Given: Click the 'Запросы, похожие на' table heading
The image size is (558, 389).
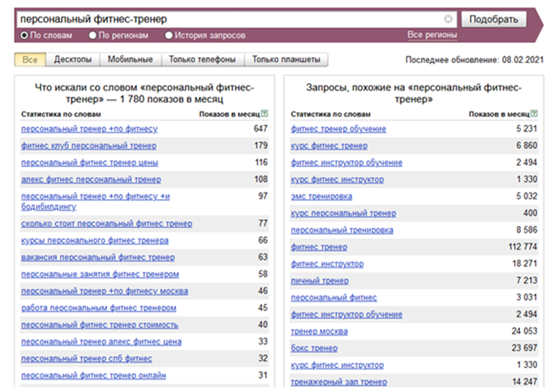Looking at the screenshot, I should click(x=414, y=93).
